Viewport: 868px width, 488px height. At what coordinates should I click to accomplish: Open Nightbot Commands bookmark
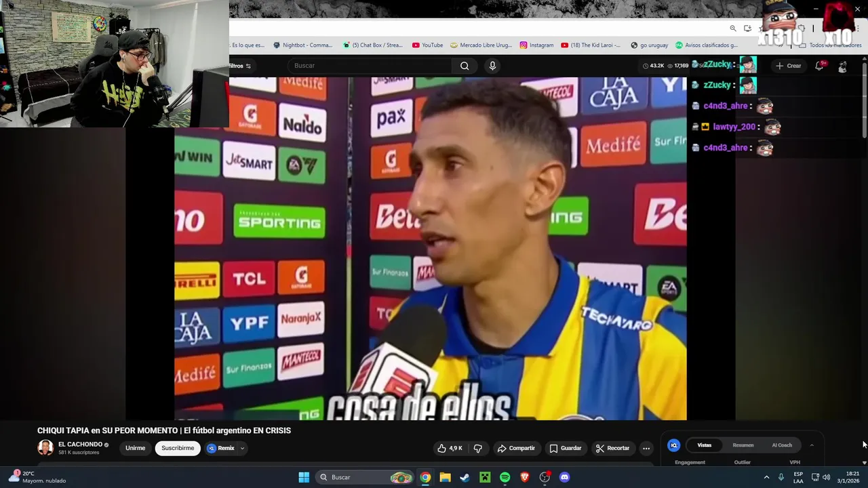click(x=302, y=45)
